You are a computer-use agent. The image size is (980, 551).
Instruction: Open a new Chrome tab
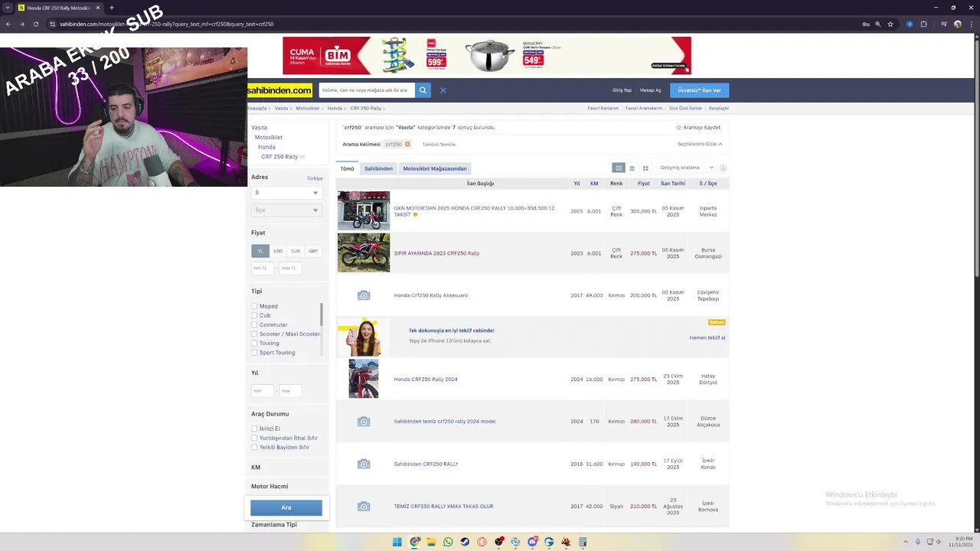tap(112, 8)
